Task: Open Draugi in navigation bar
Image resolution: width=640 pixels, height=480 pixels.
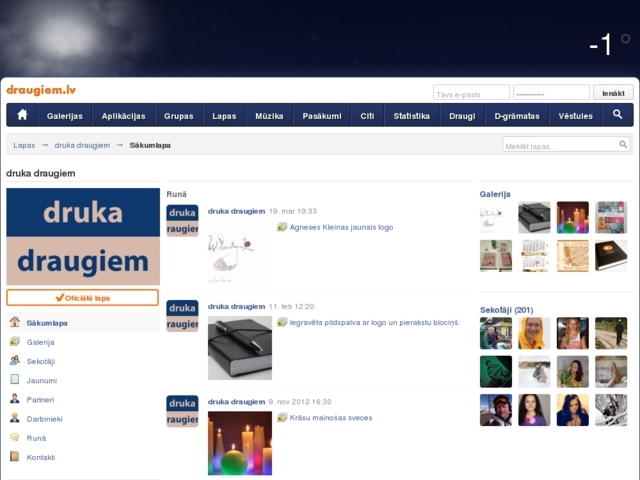Action: 462,116
